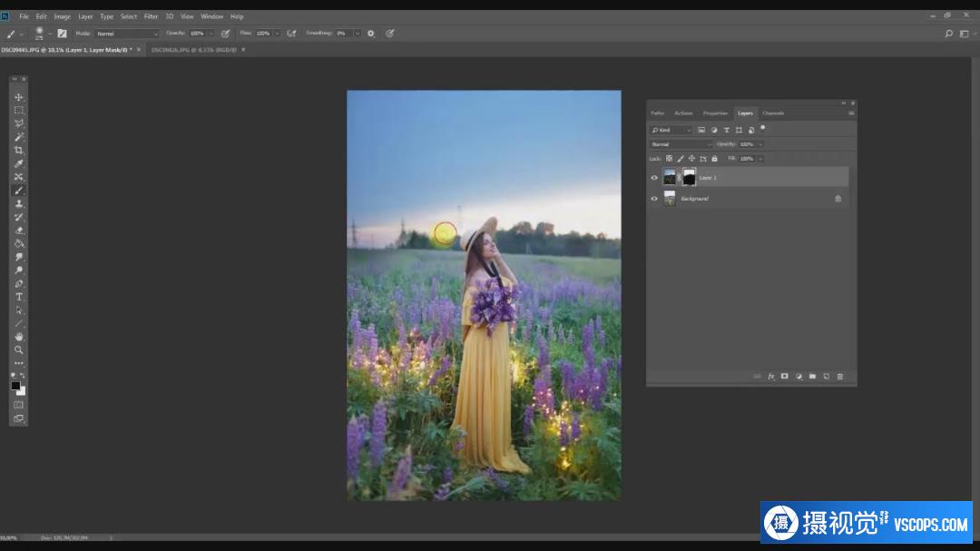Viewport: 980px width, 551px height.
Task: Hide Layer 1 visibility
Action: (654, 178)
